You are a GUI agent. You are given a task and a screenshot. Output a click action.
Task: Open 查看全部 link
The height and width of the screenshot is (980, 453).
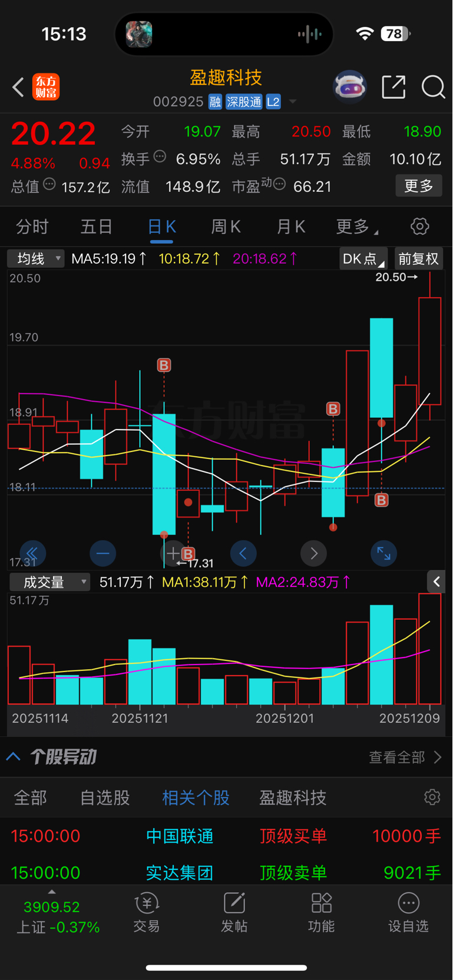(405, 757)
